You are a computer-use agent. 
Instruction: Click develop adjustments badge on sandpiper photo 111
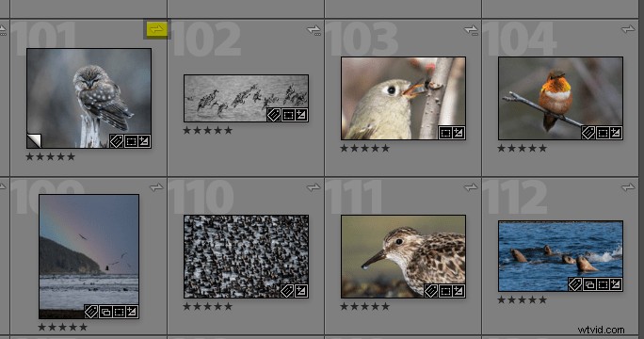coord(459,291)
